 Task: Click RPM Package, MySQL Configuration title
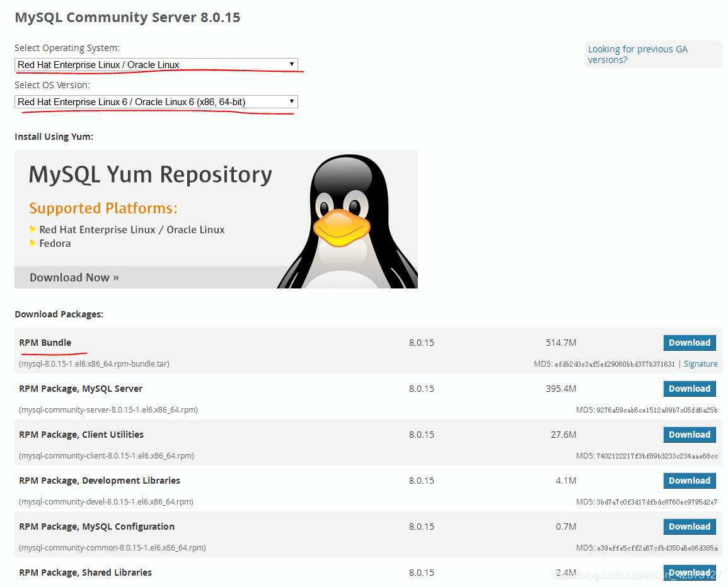[96, 526]
